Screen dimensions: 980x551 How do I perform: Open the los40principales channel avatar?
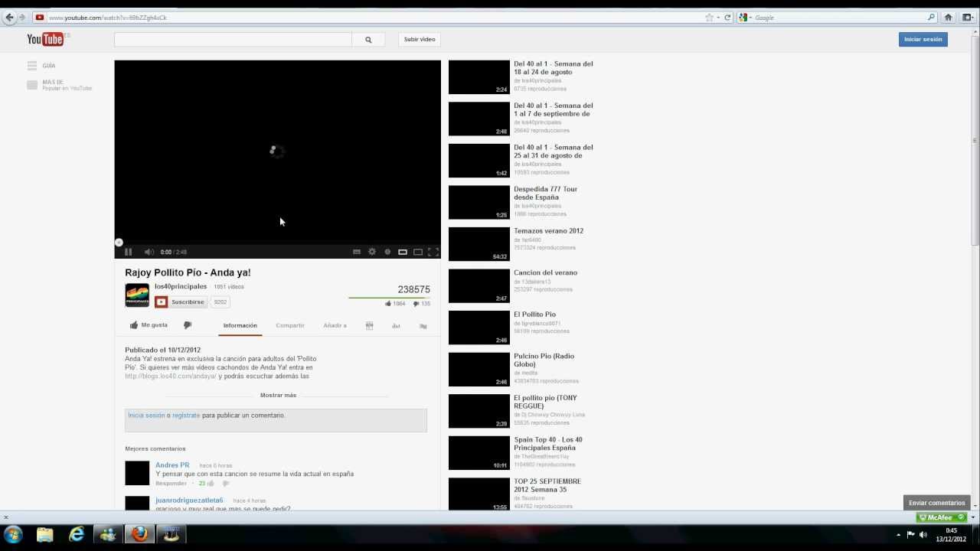tap(137, 295)
